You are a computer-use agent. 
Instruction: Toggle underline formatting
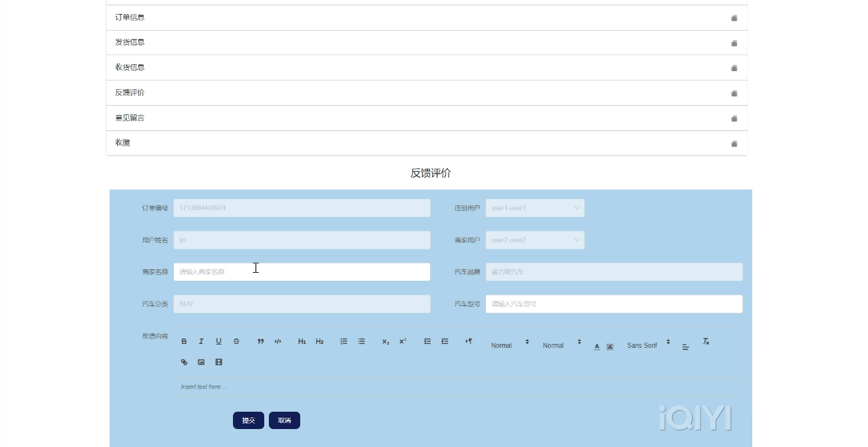(218, 341)
